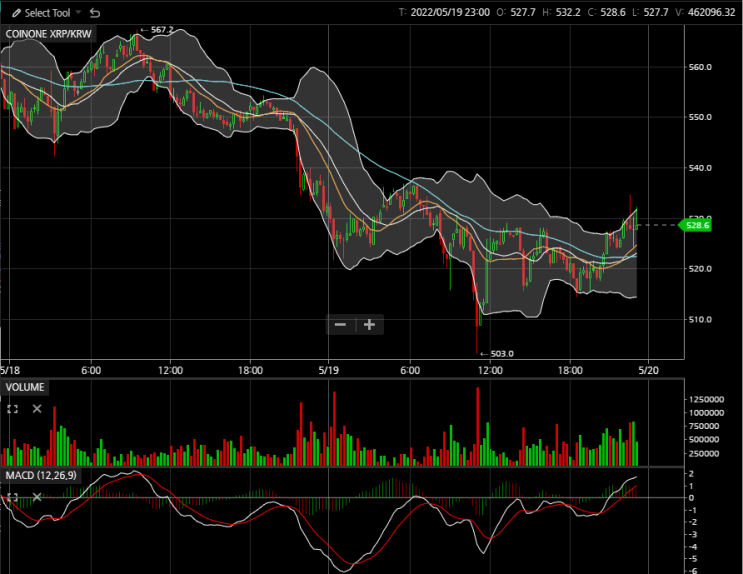
Task: Click the 5/20 date on time axis
Action: (647, 369)
